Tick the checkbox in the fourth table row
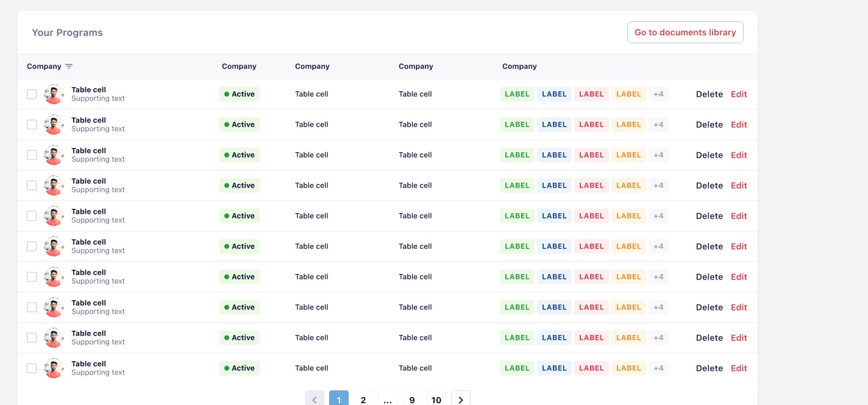 click(32, 186)
